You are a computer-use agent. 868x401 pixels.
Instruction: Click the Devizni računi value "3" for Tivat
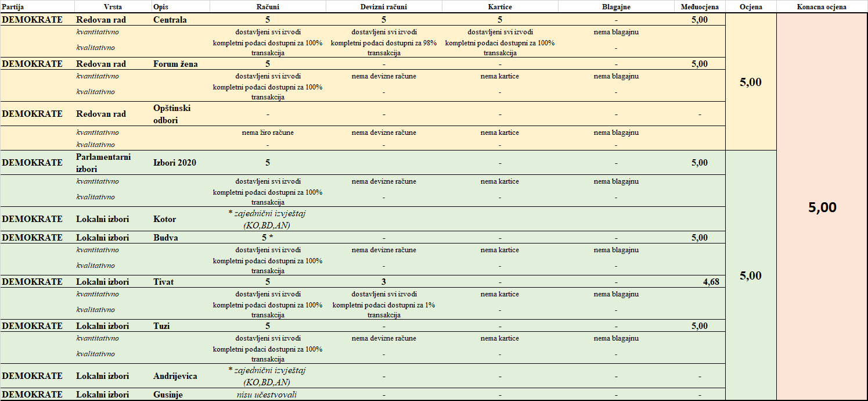384,282
